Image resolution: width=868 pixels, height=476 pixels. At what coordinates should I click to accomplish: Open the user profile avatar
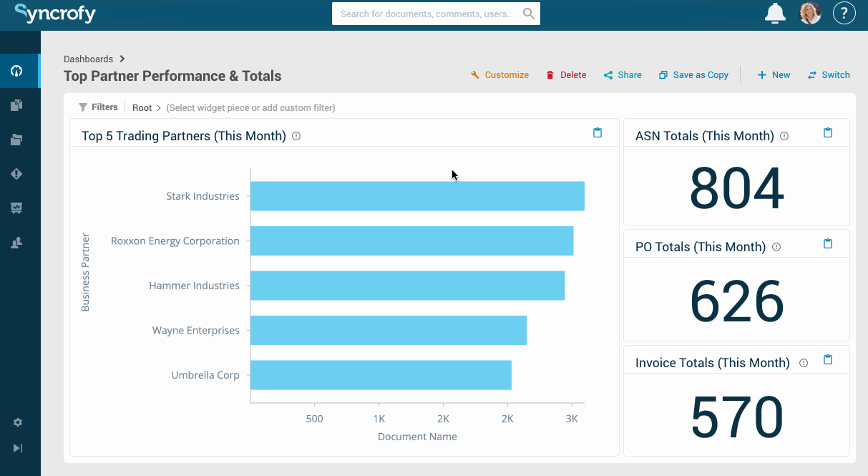(810, 13)
